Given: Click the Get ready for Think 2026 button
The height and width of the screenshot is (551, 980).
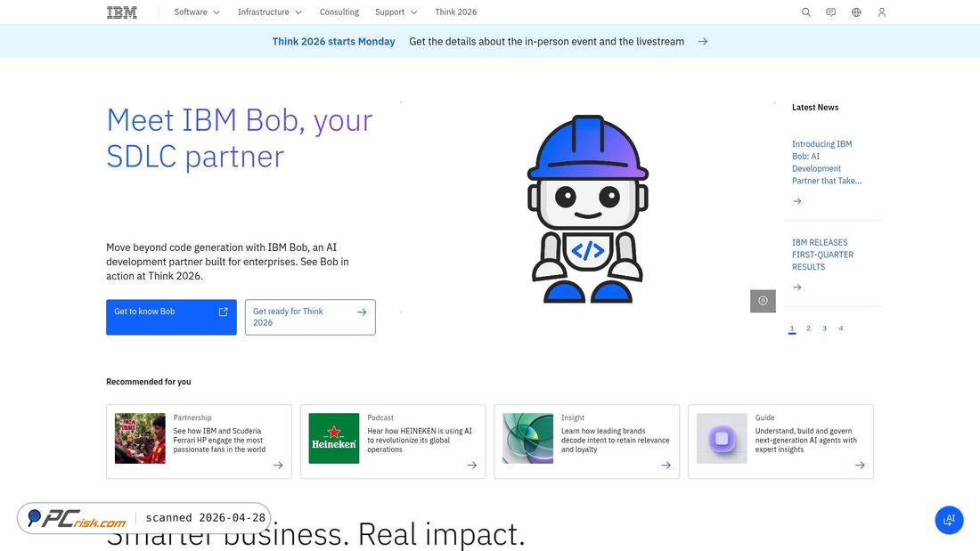Looking at the screenshot, I should tap(310, 318).
